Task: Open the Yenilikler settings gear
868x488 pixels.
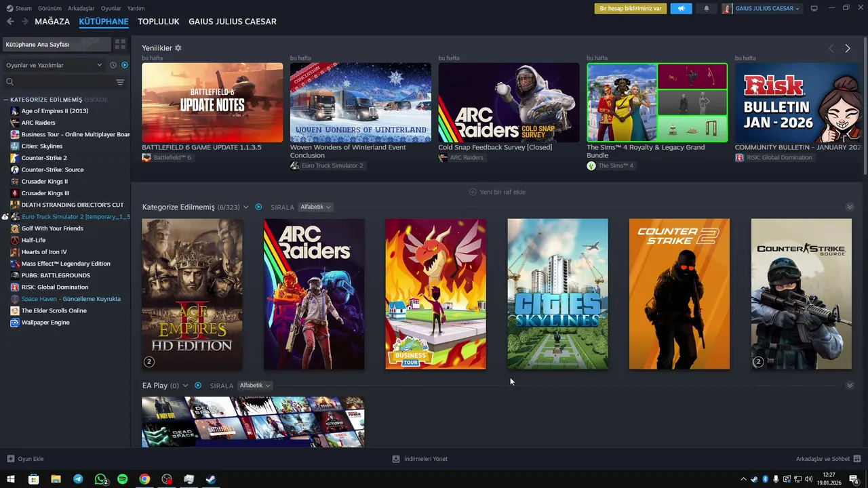Action: click(178, 48)
